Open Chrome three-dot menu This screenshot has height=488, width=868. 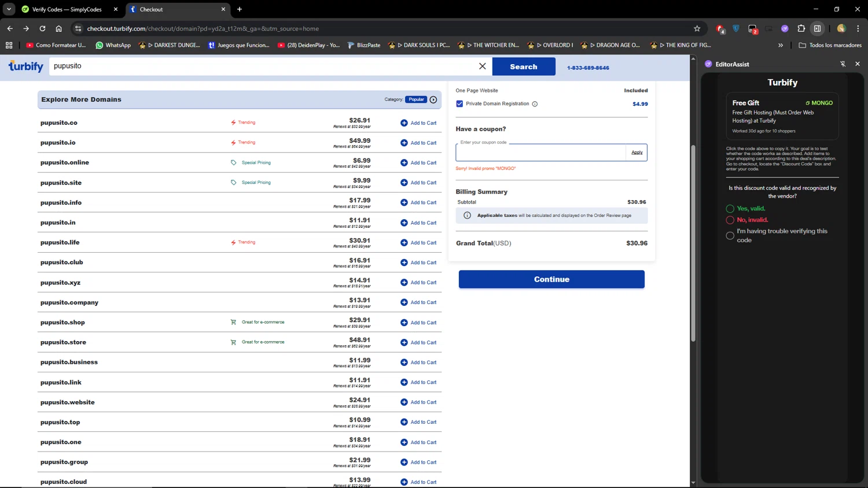click(x=858, y=28)
